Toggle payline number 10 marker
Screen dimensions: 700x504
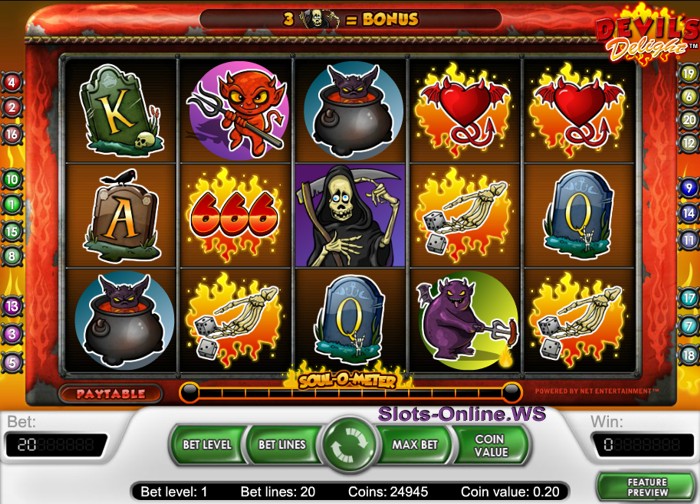(12, 179)
